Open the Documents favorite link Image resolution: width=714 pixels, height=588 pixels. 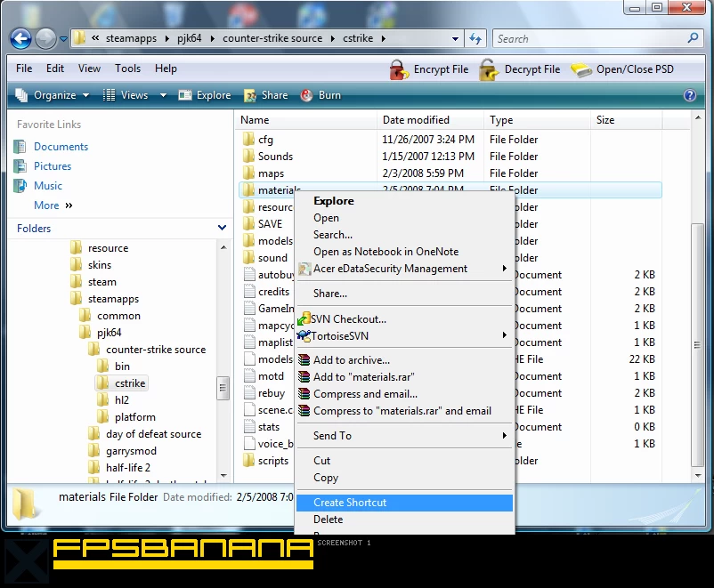pos(61,147)
